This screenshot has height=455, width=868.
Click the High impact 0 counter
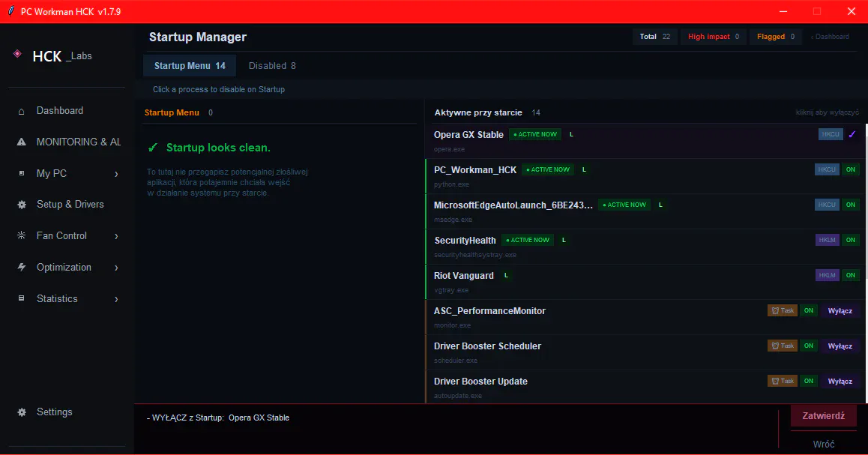pyautogui.click(x=713, y=37)
